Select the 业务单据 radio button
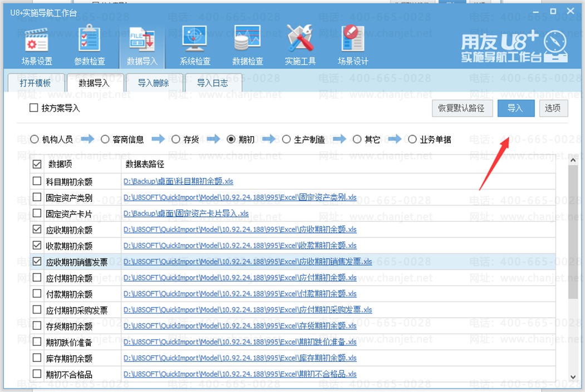The image size is (585, 392). pos(412,140)
